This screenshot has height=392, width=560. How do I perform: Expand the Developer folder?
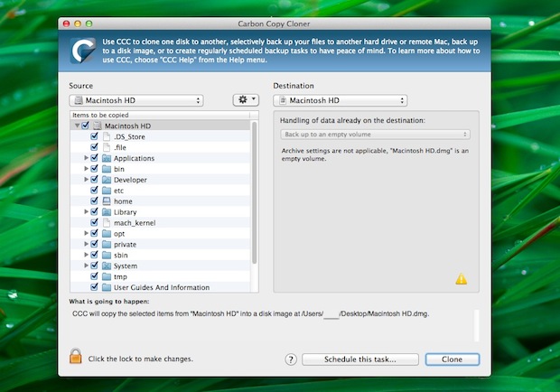(86, 179)
